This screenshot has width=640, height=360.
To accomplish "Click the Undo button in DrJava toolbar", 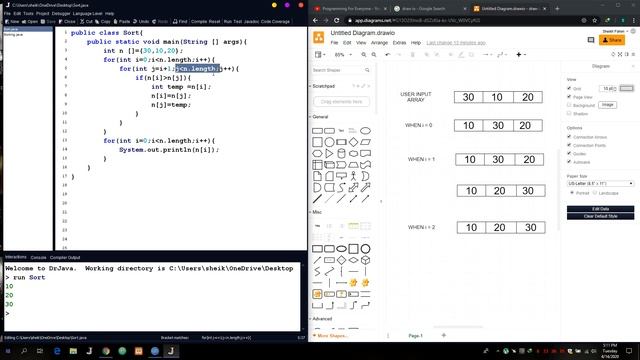I will pyautogui.click(x=141, y=22).
